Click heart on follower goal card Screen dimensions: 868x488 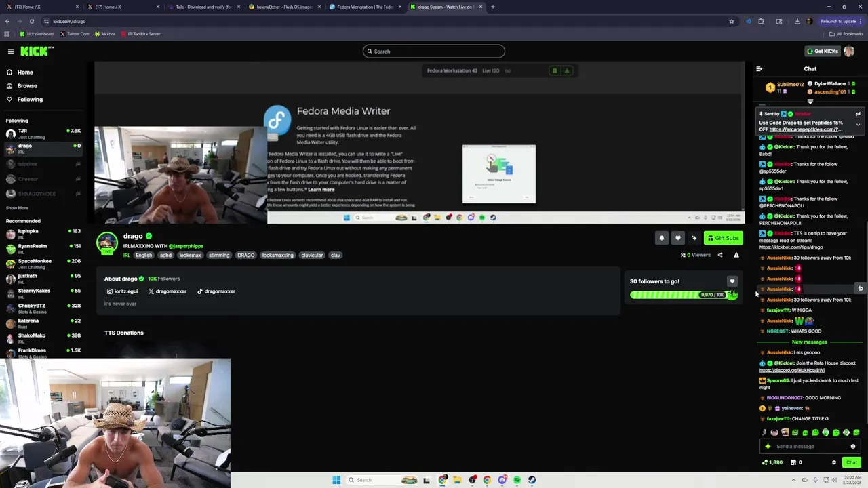732,281
